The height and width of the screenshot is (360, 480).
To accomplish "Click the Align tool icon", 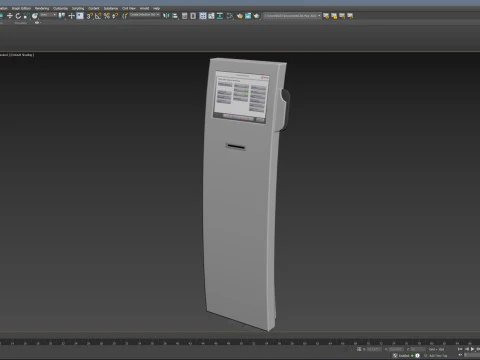I will click(175, 16).
